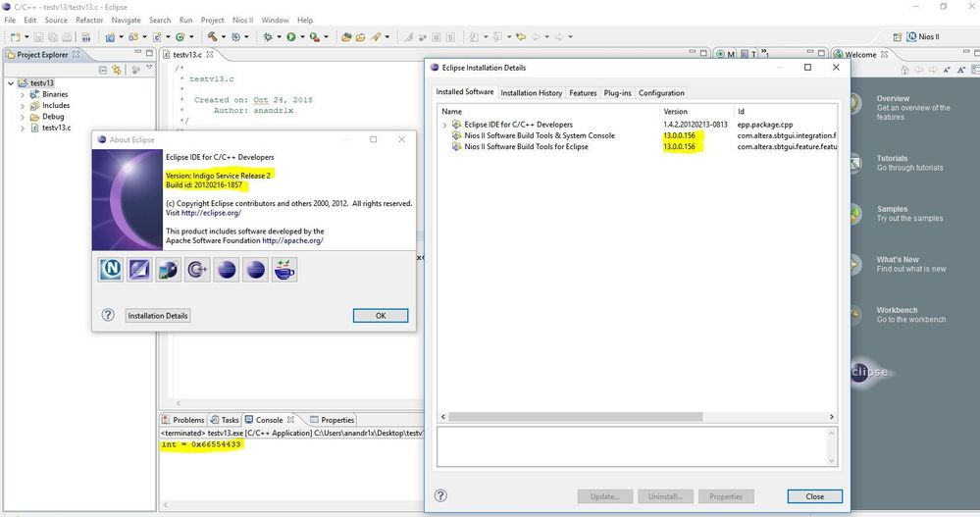Click the green Run button in toolbar

pyautogui.click(x=290, y=37)
